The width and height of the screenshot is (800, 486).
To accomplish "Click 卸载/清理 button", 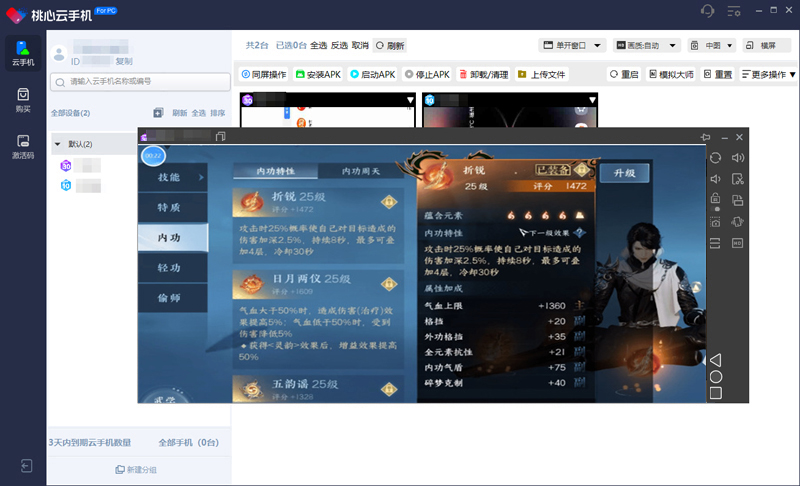I will (x=483, y=74).
